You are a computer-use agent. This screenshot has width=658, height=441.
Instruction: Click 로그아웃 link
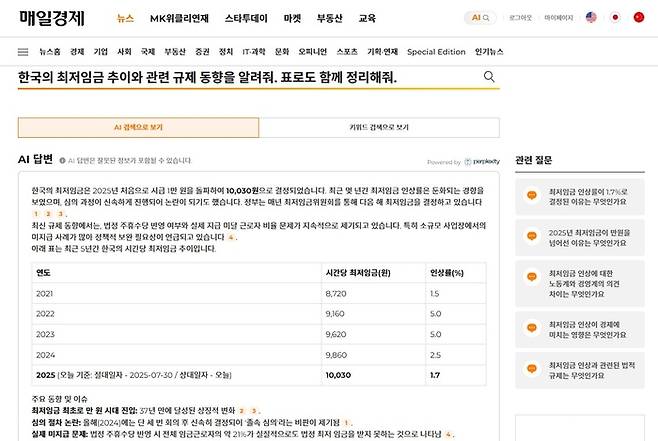pos(520,18)
